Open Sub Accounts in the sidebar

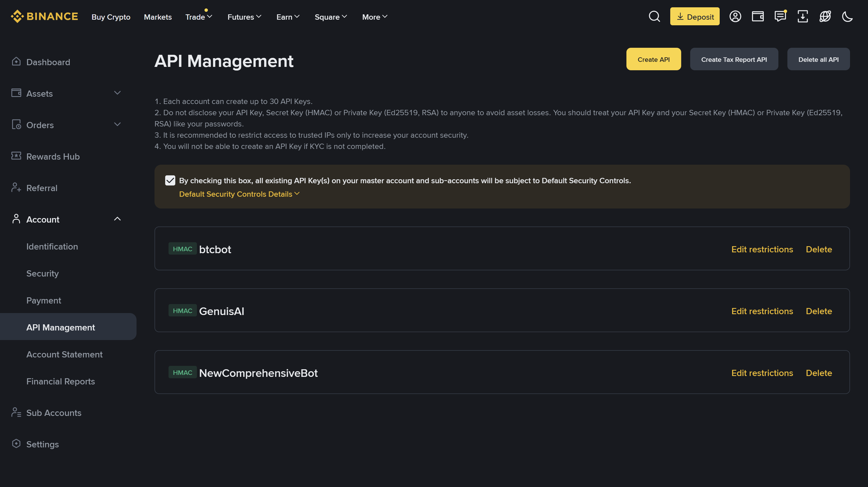54,413
